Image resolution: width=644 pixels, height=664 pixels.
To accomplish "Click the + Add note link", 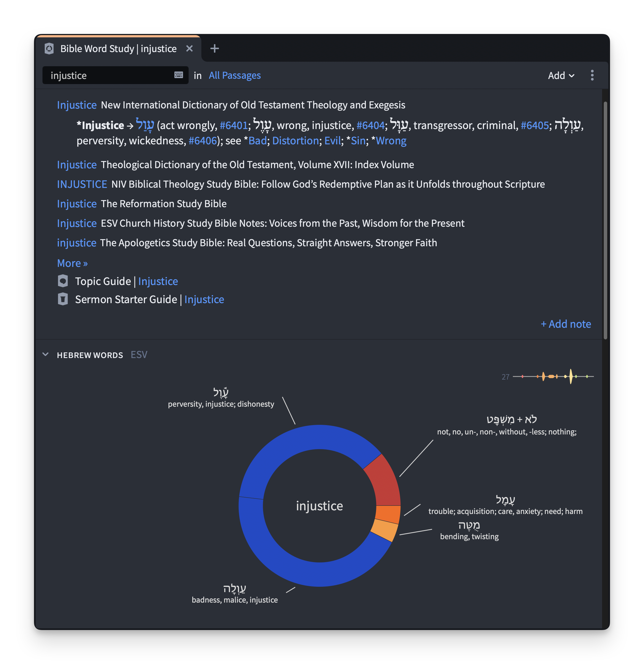I will coord(566,324).
